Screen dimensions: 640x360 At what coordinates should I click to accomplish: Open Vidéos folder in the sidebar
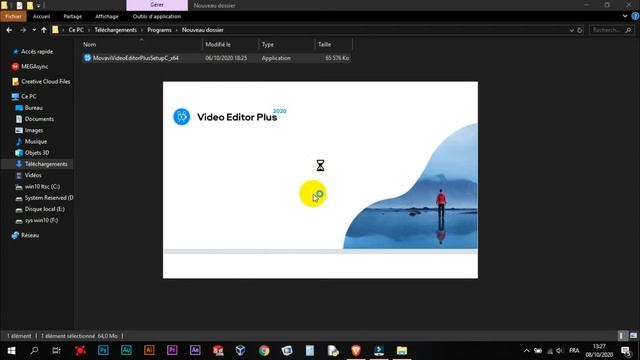click(x=33, y=175)
